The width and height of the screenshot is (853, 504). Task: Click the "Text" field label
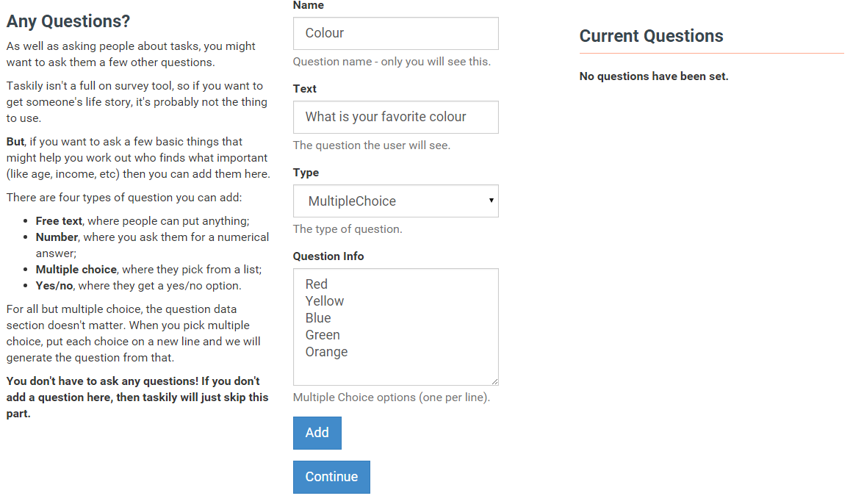click(x=304, y=89)
